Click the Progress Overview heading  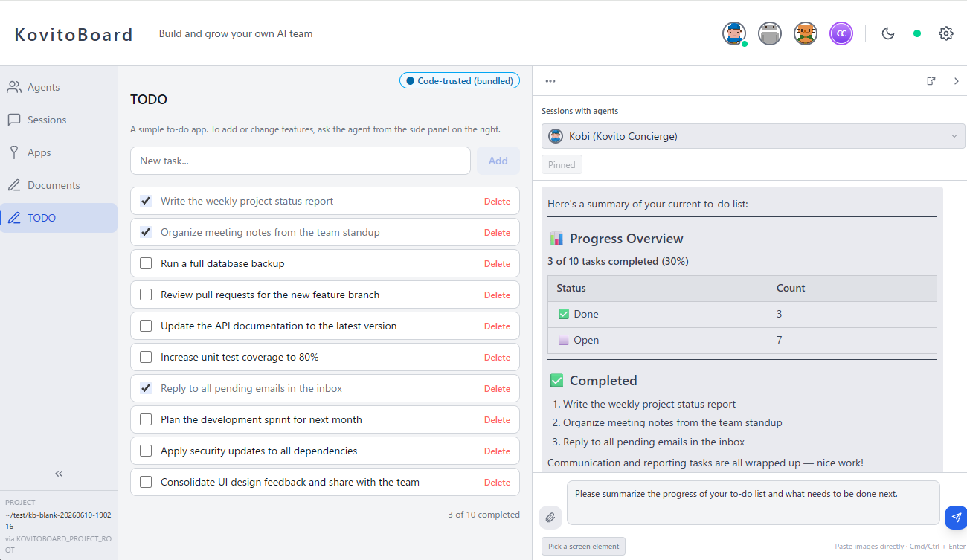coord(616,239)
